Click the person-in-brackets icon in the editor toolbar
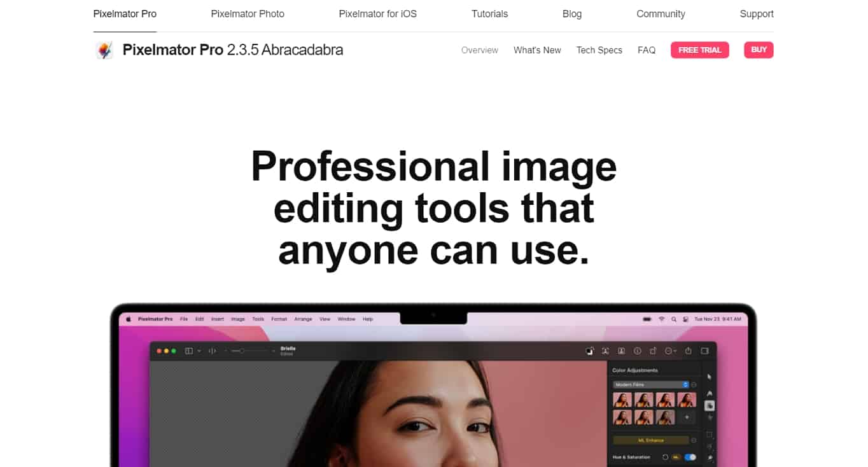 click(x=605, y=351)
